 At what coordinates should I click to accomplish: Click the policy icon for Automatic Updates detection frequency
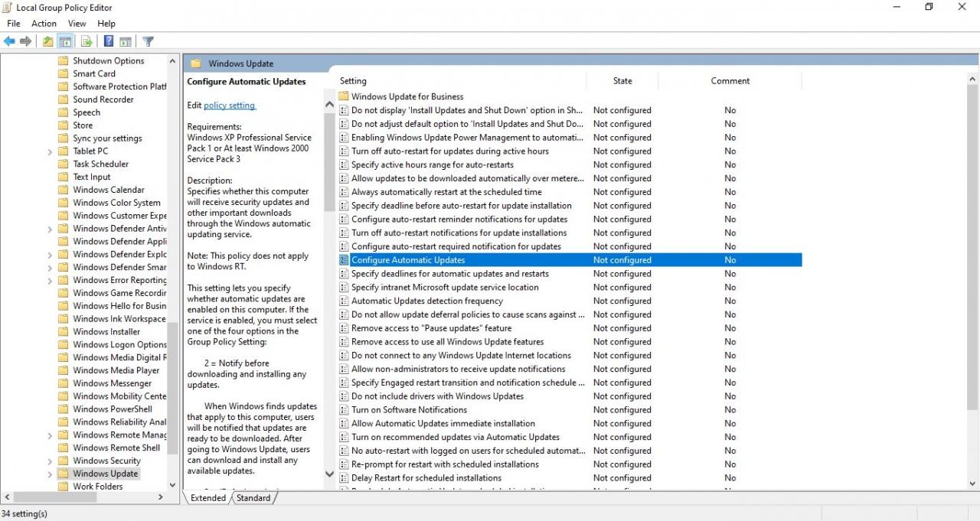point(344,301)
